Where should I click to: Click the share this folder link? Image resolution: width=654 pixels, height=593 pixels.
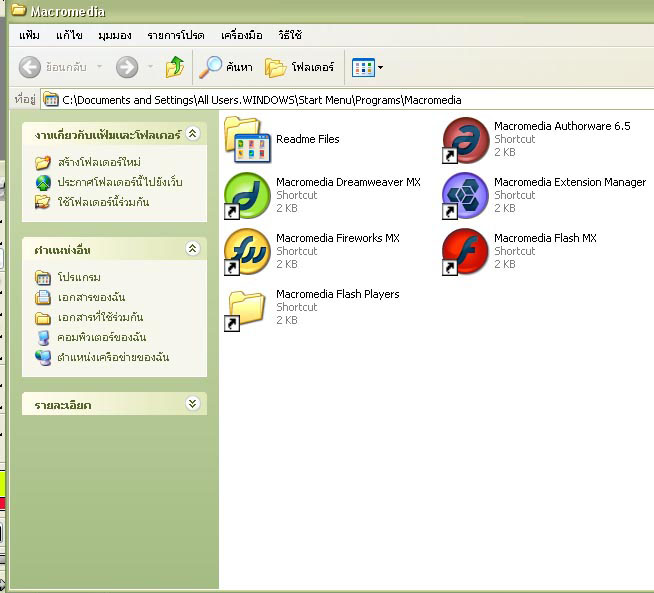(103, 202)
